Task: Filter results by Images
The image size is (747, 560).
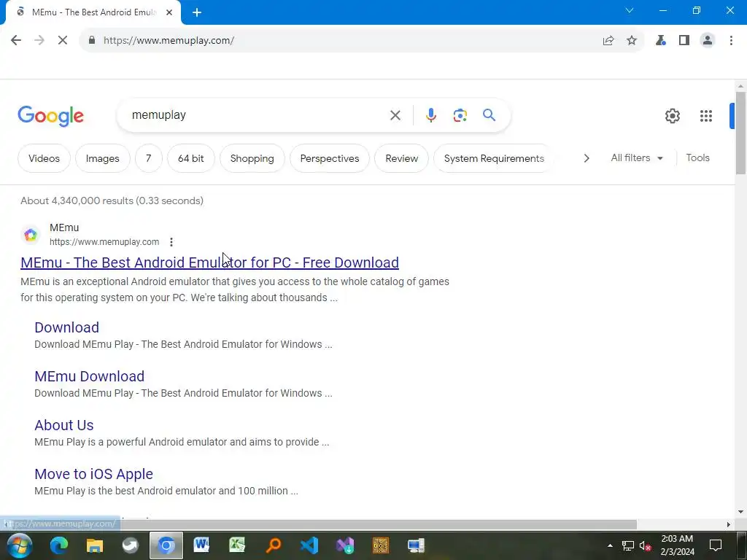Action: pos(102,158)
